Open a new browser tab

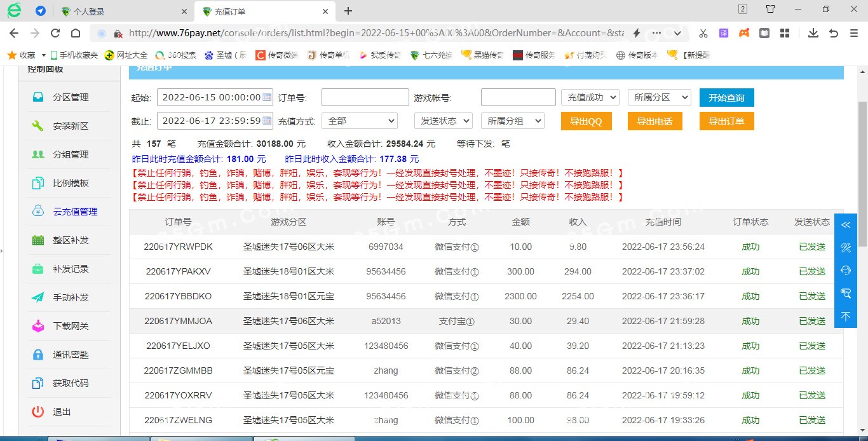click(348, 11)
